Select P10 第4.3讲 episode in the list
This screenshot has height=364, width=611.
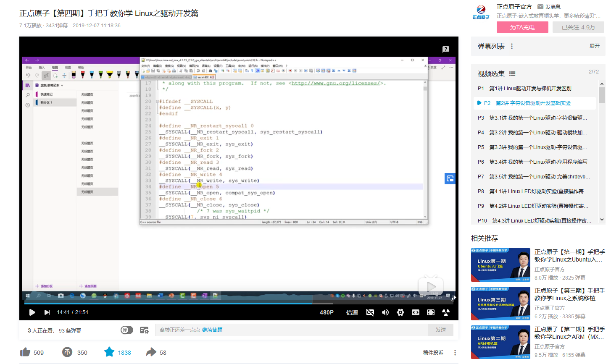[x=535, y=220]
